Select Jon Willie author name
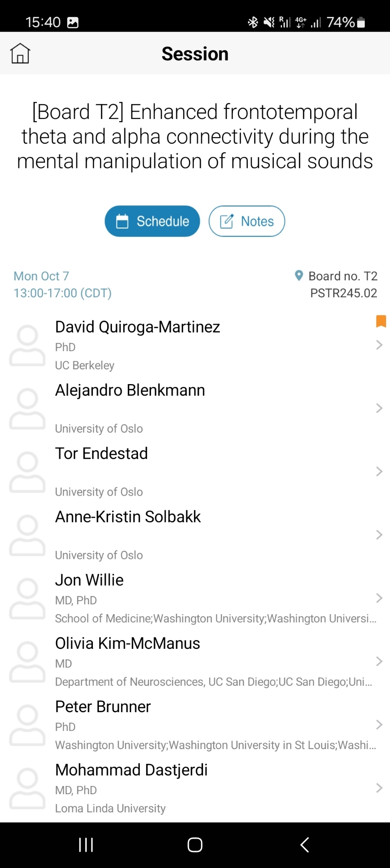The image size is (390, 868). coord(89,580)
